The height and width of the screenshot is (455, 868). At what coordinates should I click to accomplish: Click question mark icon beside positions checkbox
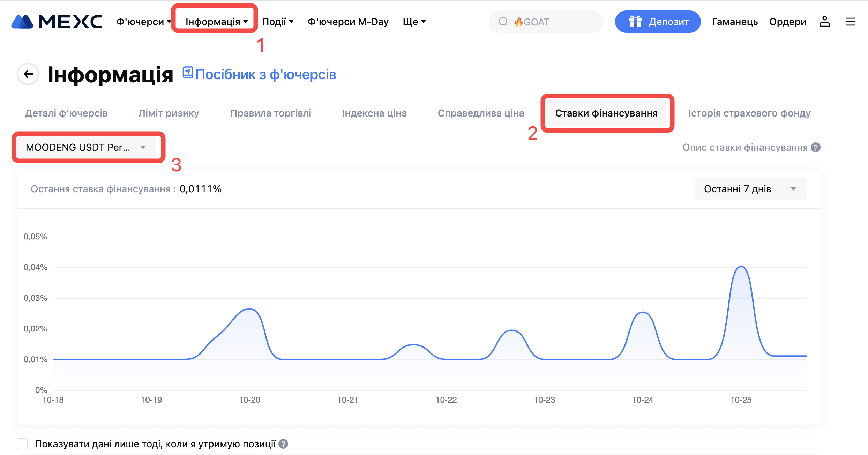click(x=283, y=444)
